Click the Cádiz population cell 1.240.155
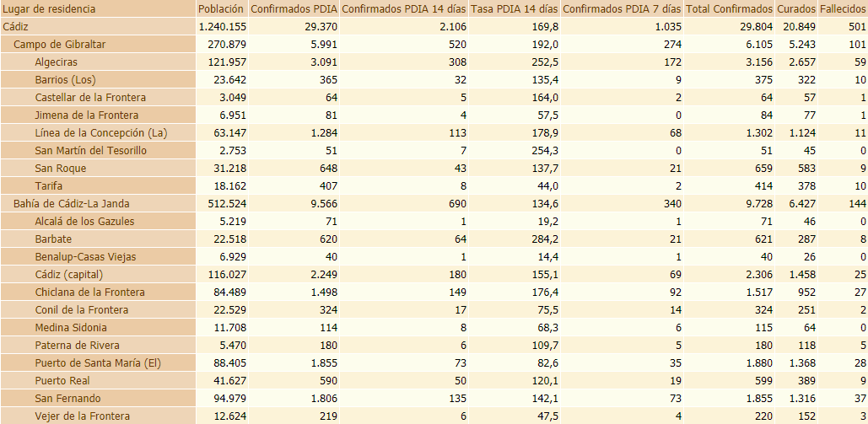This screenshot has width=868, height=424. [x=223, y=27]
